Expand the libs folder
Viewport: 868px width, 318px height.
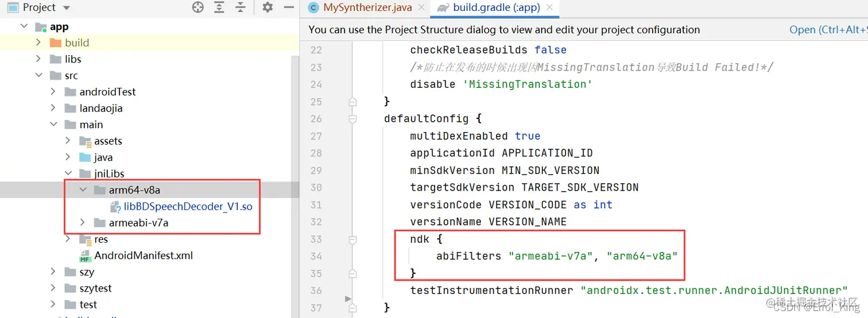point(38,59)
